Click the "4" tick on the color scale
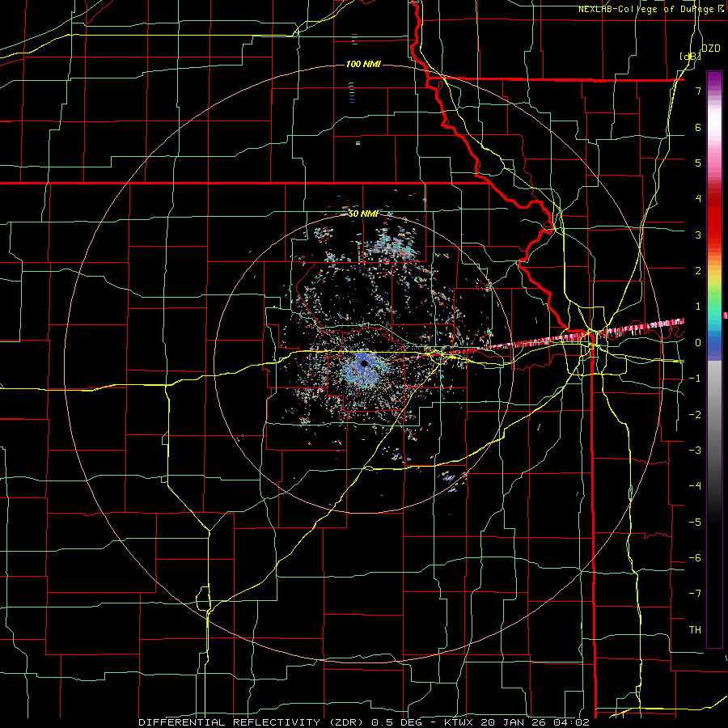The height and width of the screenshot is (728, 728). click(x=698, y=199)
